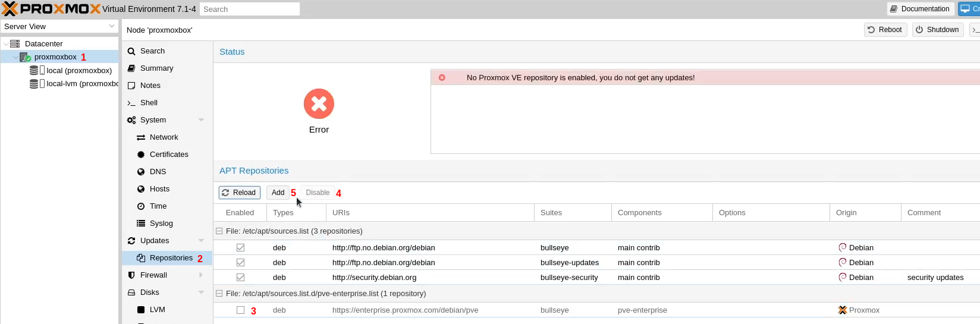
Task: Click the top Search input field
Action: coord(249,9)
